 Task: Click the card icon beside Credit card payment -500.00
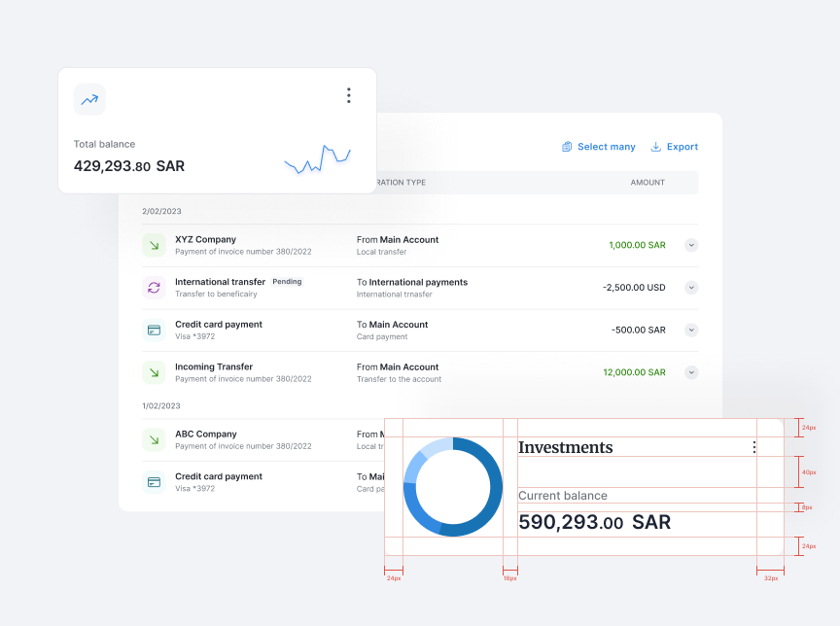tap(154, 330)
